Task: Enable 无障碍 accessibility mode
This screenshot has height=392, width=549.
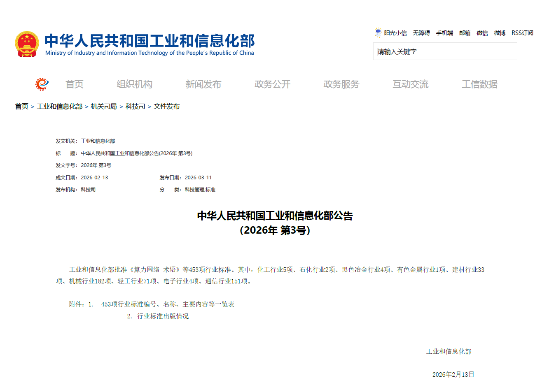Action: (421, 33)
